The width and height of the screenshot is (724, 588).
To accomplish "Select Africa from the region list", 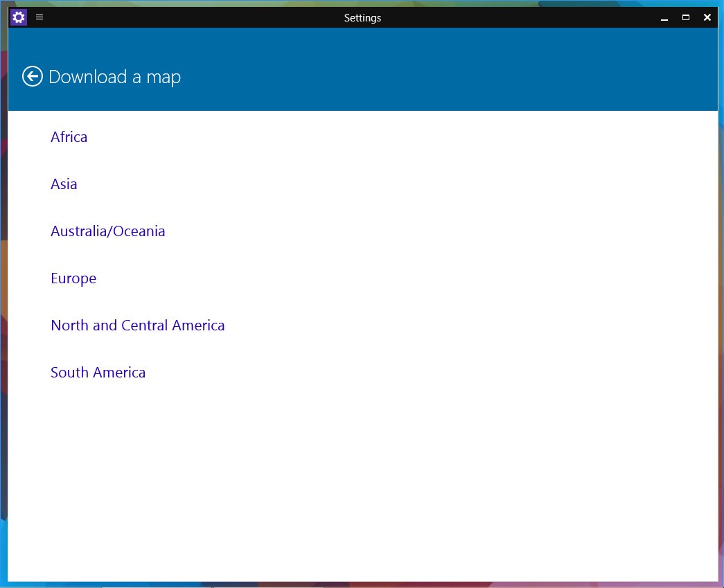I will click(69, 137).
